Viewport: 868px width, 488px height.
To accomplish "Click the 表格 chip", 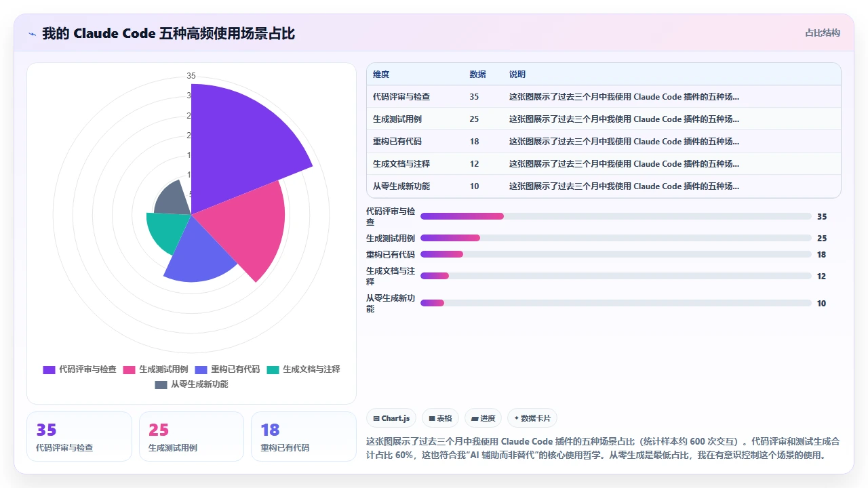I will 441,418.
